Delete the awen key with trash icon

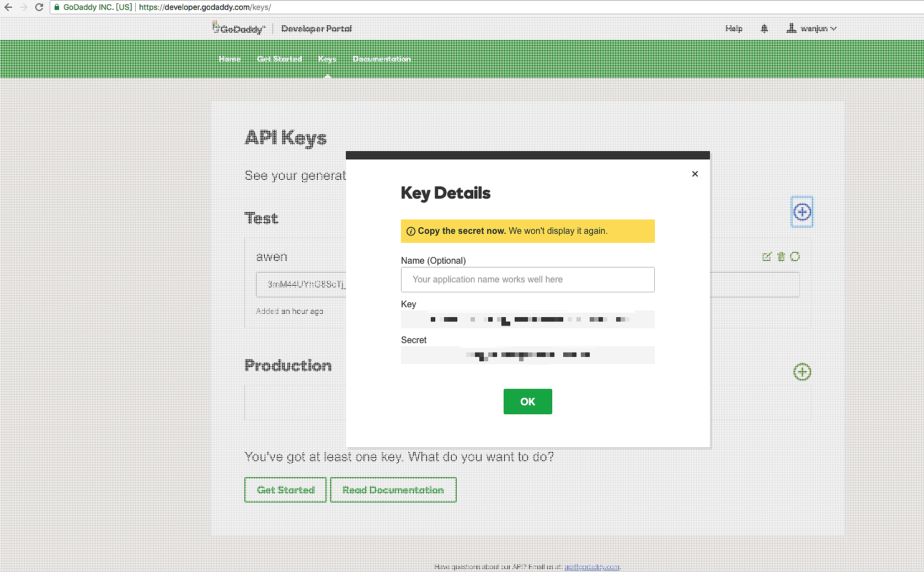click(781, 256)
